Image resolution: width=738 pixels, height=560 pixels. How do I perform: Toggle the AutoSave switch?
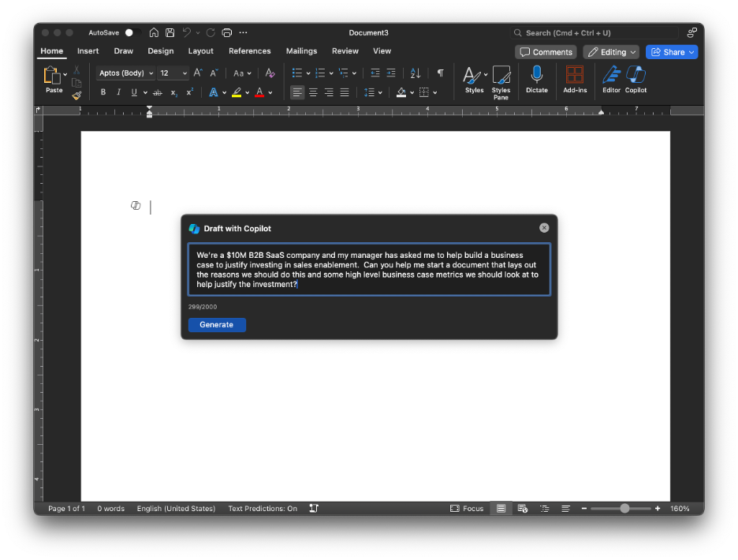(x=132, y=32)
